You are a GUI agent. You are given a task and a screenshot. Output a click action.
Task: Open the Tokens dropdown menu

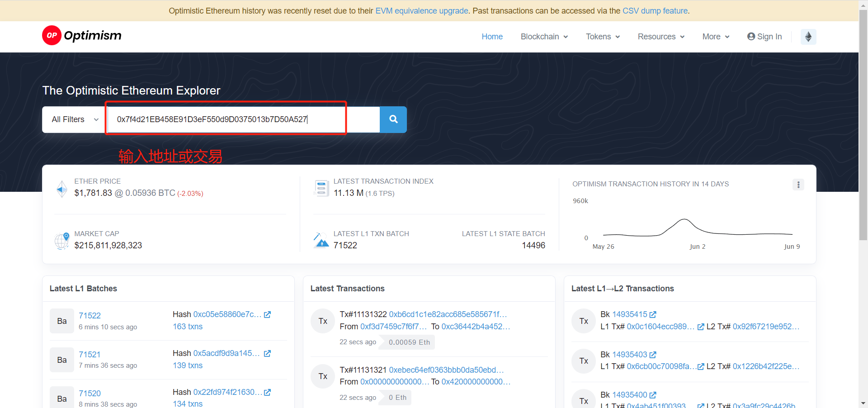coord(603,37)
